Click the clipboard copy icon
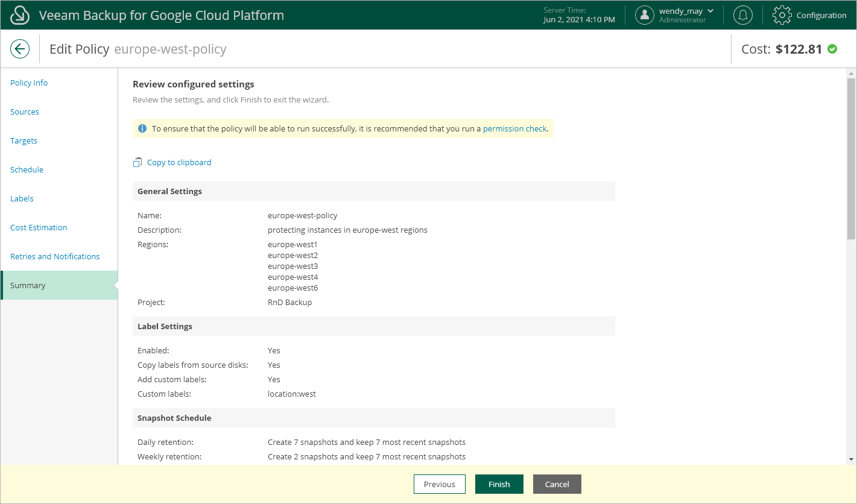This screenshot has height=504, width=857. pos(138,162)
